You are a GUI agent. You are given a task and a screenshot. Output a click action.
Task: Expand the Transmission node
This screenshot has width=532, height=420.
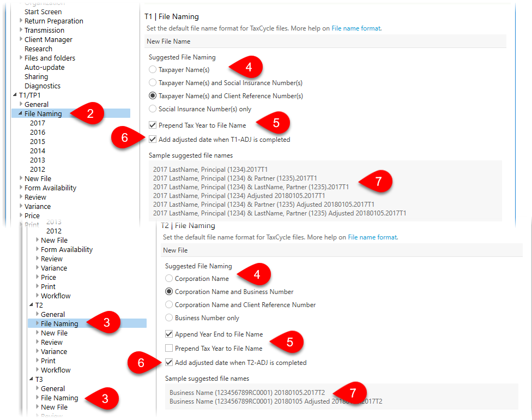tap(21, 30)
